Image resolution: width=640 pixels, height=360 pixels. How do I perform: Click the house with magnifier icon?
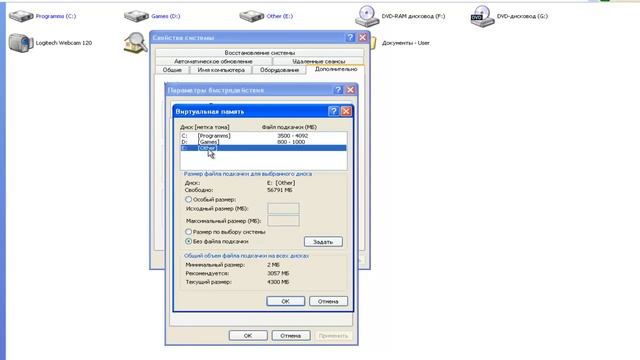[x=136, y=43]
